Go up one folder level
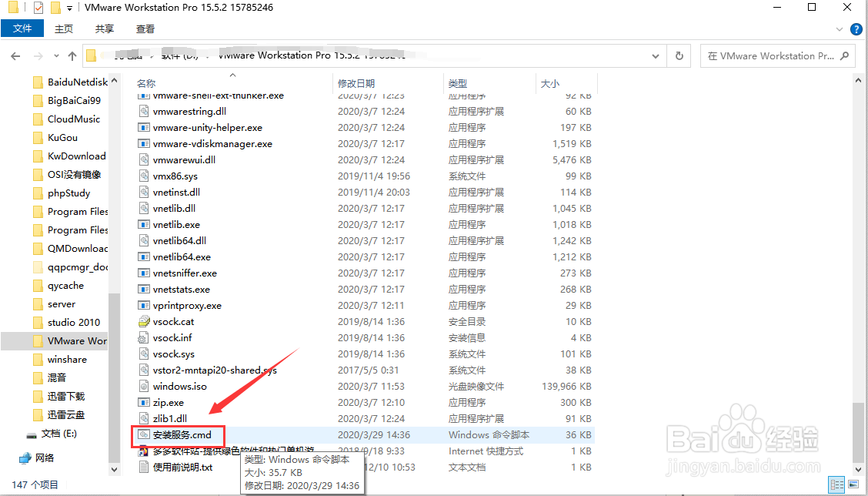Viewport: 868px width, 496px height. coord(72,56)
